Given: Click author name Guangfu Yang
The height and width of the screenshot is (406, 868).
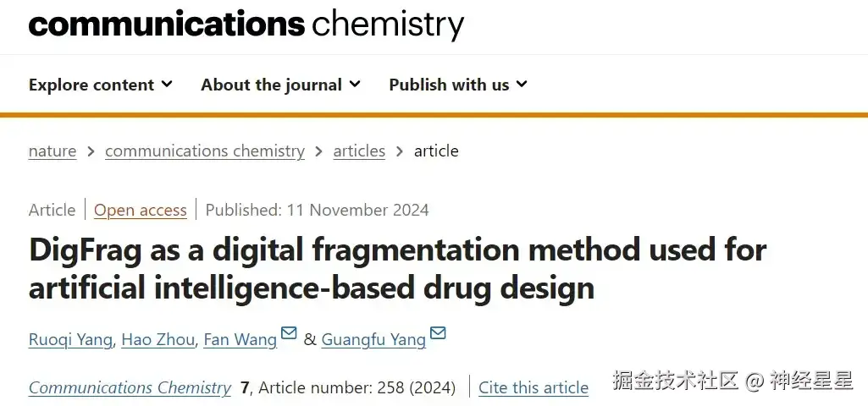Looking at the screenshot, I should pos(373,340).
